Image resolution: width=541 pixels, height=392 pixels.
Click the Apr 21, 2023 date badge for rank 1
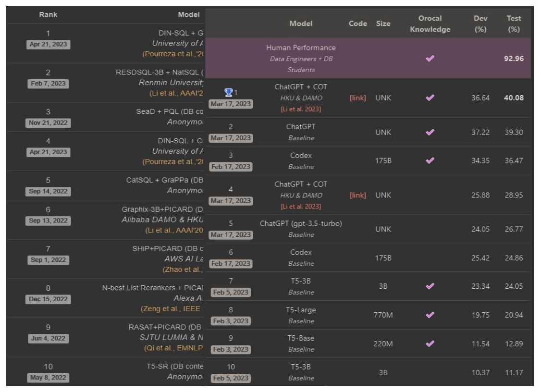49,45
